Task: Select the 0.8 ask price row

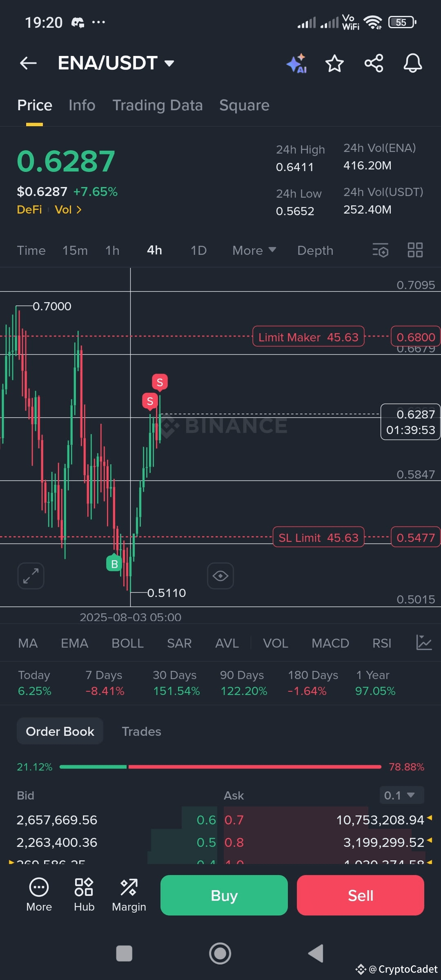Action: coord(325,842)
